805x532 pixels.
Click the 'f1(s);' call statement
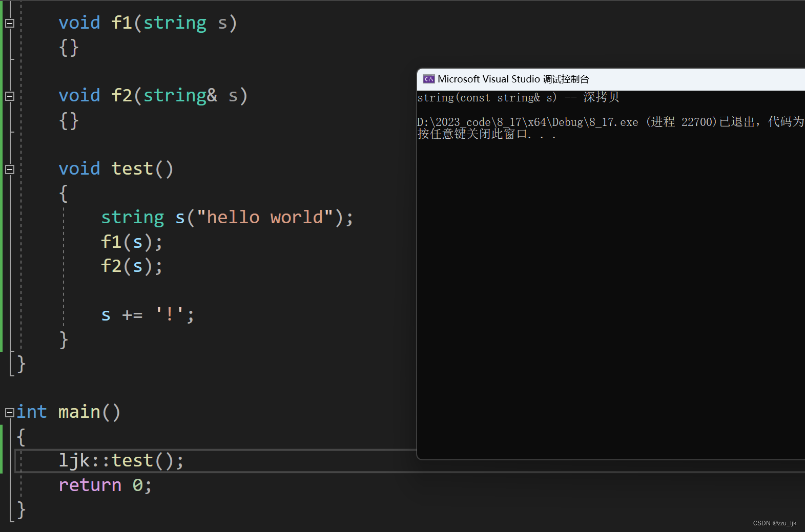coord(132,242)
